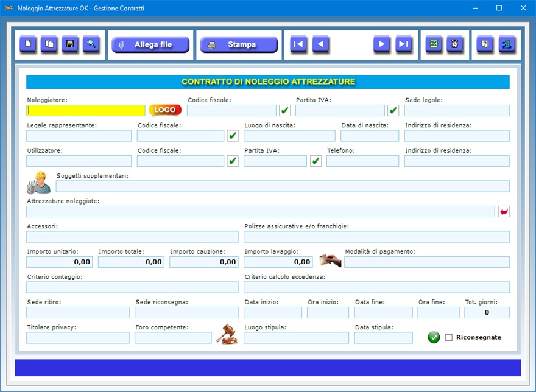This screenshot has width=536, height=392.
Task: Select the Titolare privacy field
Action: tap(78, 338)
